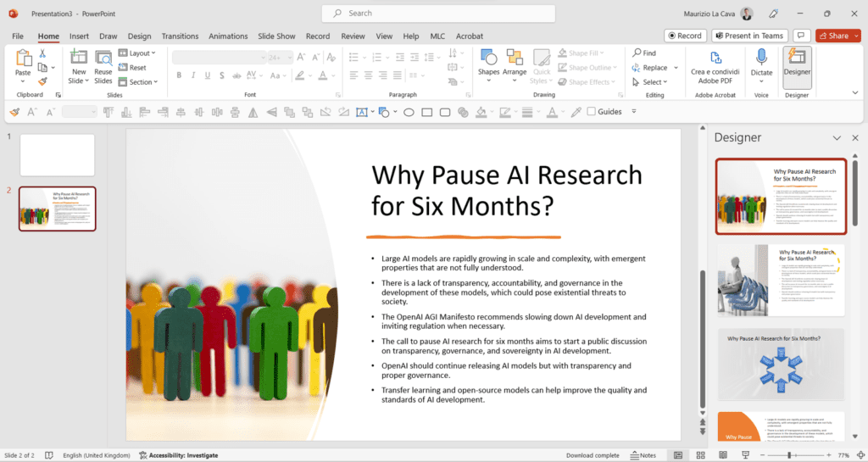Expand the Layout dropdown

tap(136, 53)
